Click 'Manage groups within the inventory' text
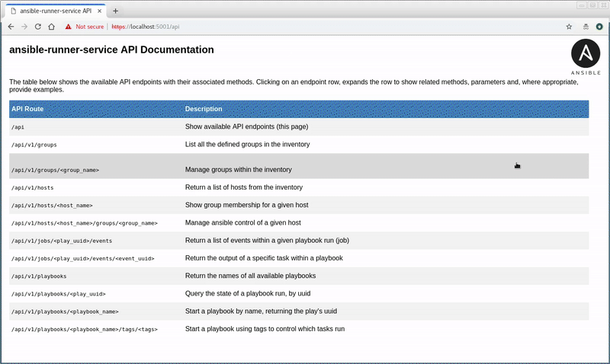 [x=239, y=170]
